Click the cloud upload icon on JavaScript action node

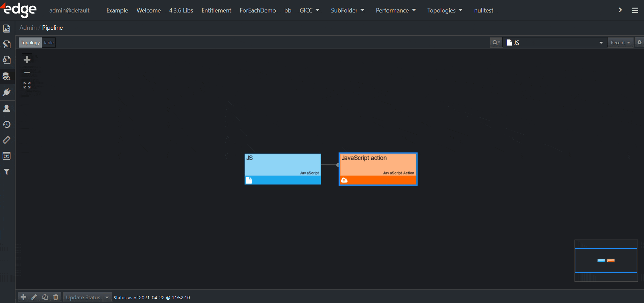point(344,180)
